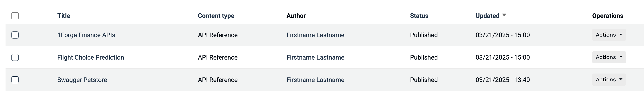Sort by the Updated column header text
This screenshot has height=92, width=644.
487,16
